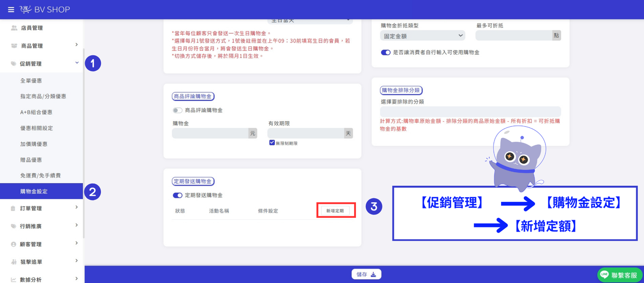Click the 最多可折抵 points input field
Image resolution: width=644 pixels, height=283 pixels.
[x=513, y=35]
